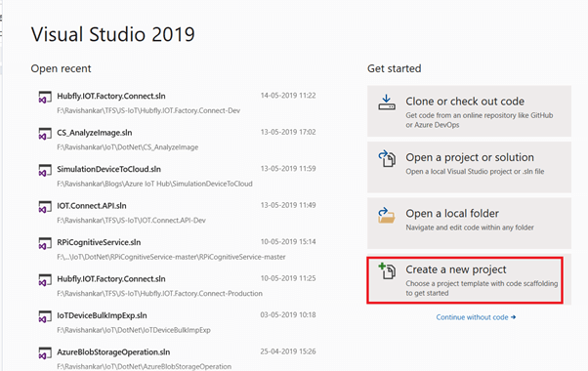
Task: Open recent solution IOT.Connect.API.sln
Action: pyautogui.click(x=177, y=213)
